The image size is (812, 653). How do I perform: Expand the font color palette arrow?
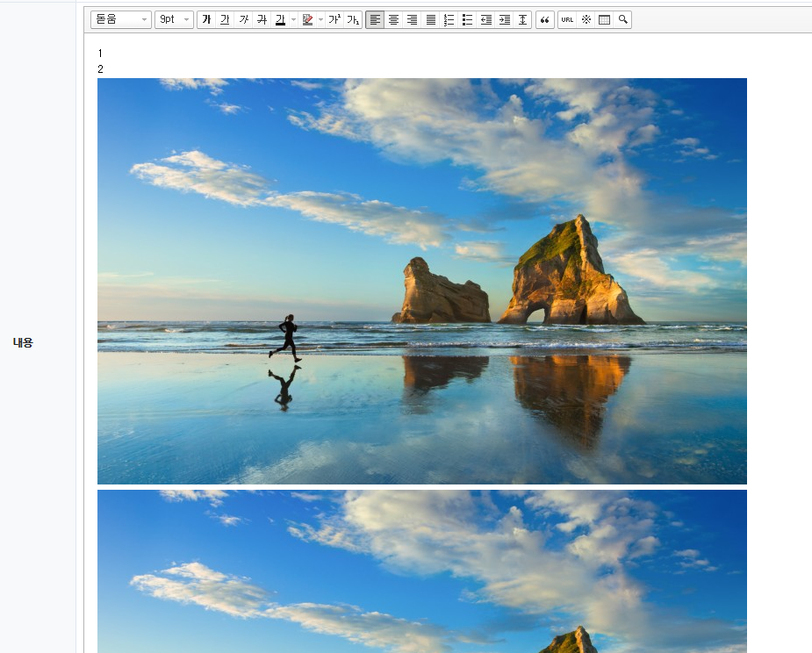pyautogui.click(x=293, y=19)
